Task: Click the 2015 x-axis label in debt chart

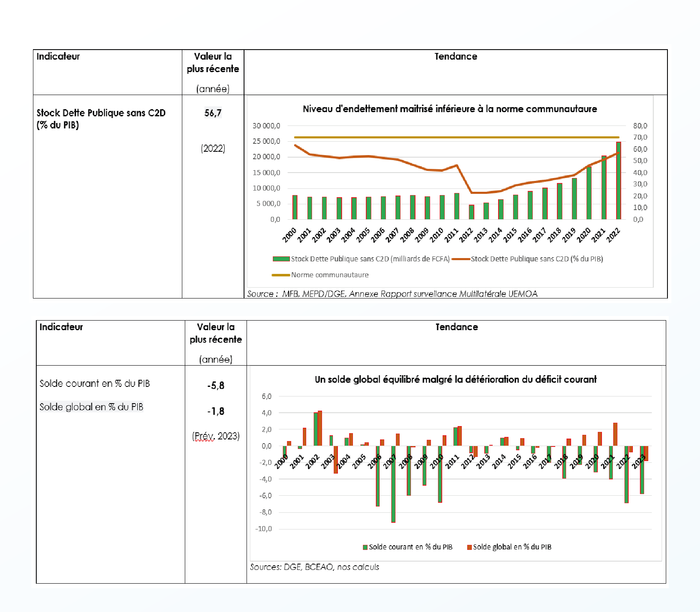Action: coord(510,235)
